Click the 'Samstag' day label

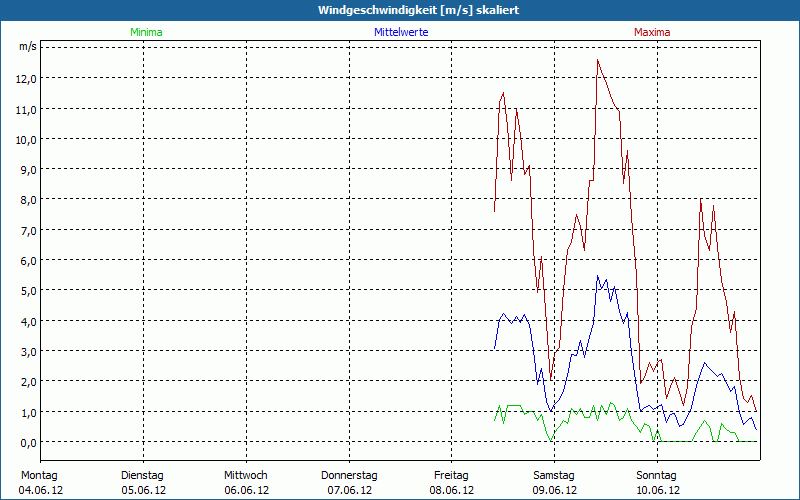point(554,476)
